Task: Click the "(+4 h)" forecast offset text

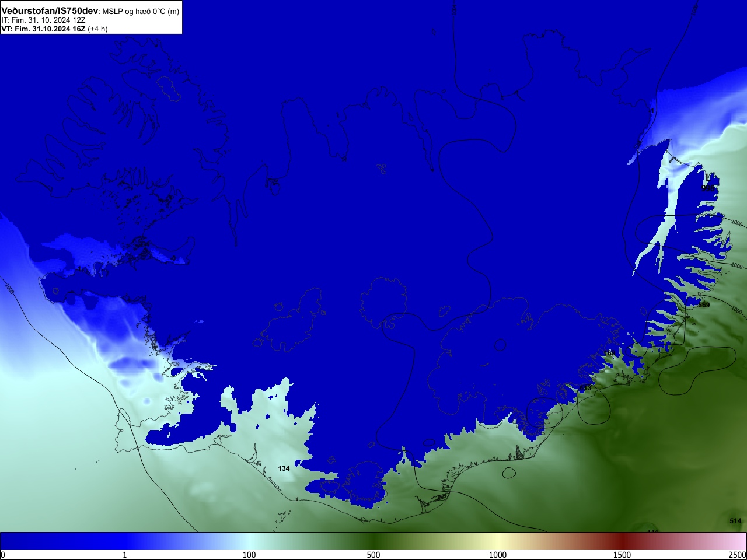Action: [97, 29]
